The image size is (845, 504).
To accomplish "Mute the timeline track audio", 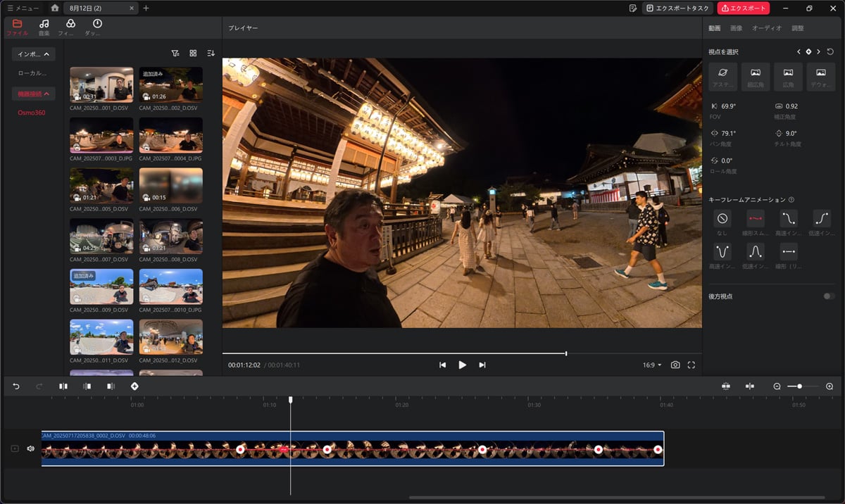I will coord(30,448).
